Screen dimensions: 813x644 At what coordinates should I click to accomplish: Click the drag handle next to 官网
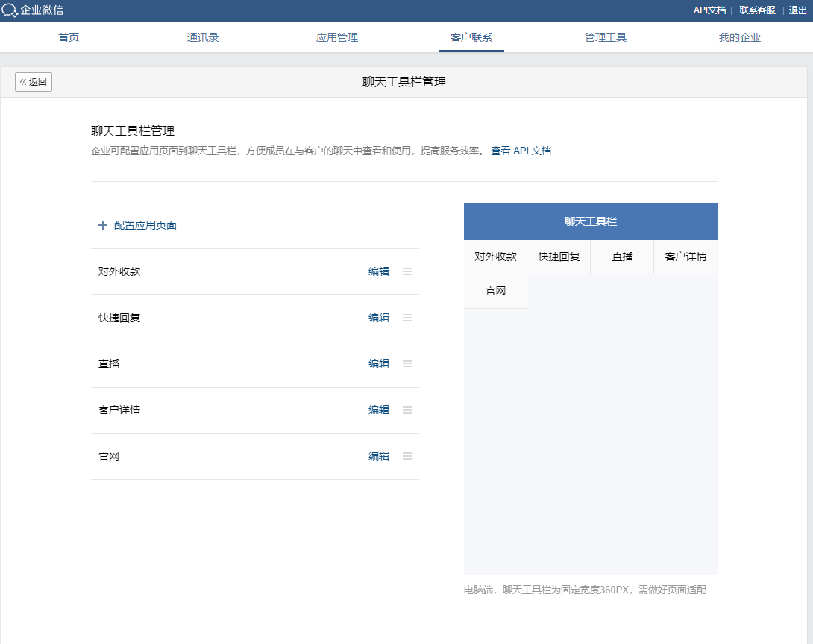tap(407, 456)
